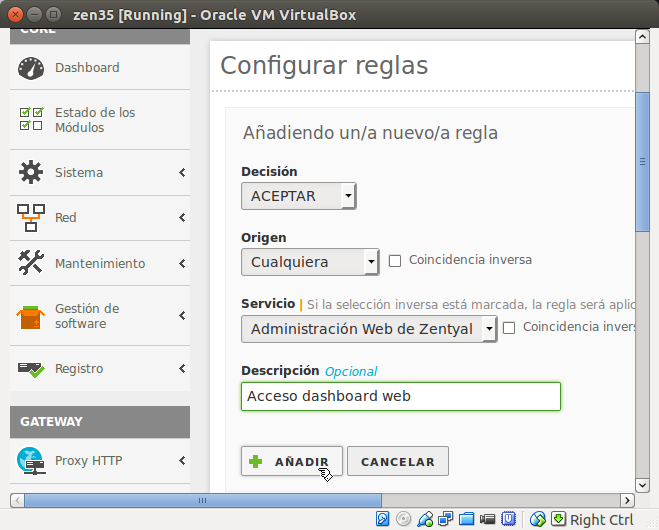This screenshot has height=530, width=659.
Task: Select Sistema in the sidebar
Action: (100, 173)
